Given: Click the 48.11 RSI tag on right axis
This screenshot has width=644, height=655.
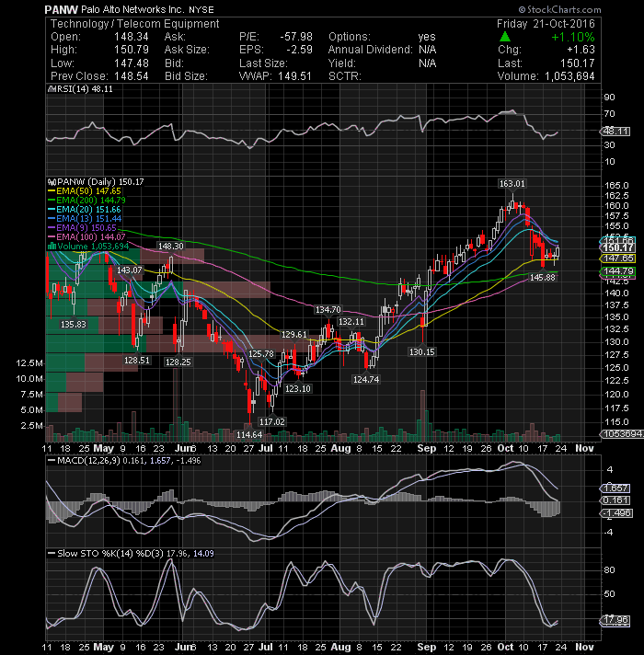Looking at the screenshot, I should [615, 132].
